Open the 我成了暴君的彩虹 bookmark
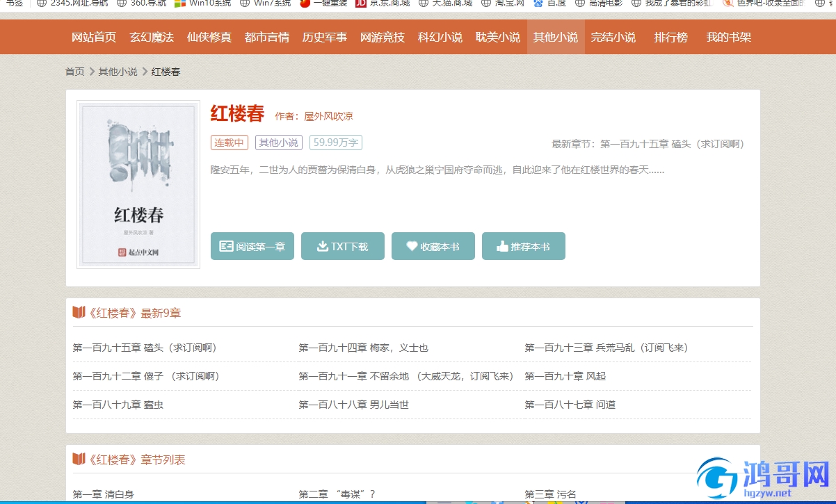Viewport: 836px width, 504px height. coord(672,3)
